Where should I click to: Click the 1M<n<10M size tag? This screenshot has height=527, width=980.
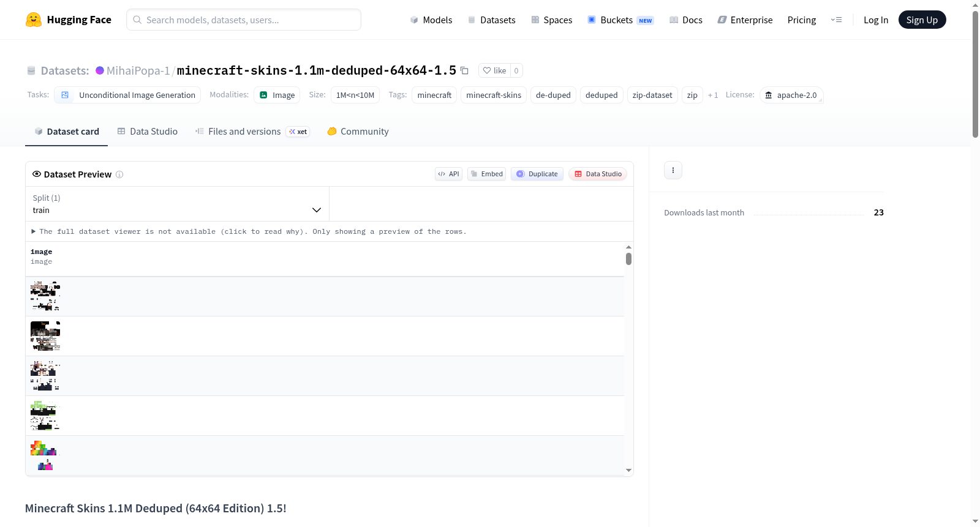pyautogui.click(x=355, y=95)
